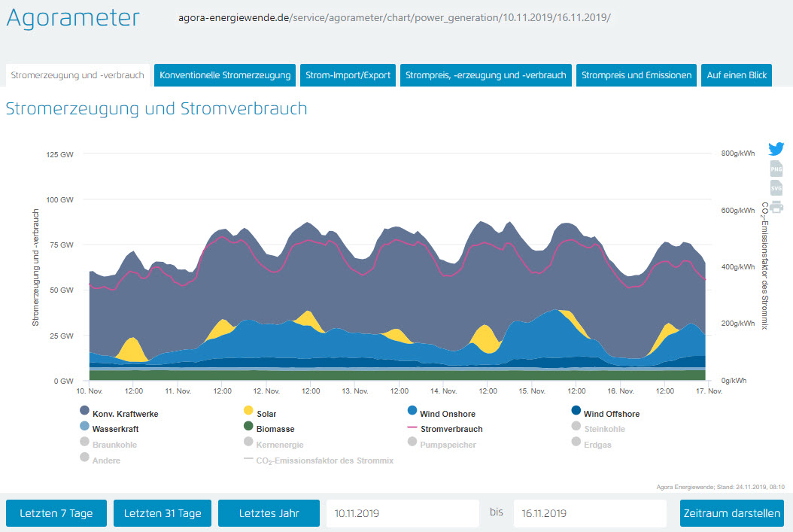Toggle the Biomasse legend marker

[248, 429]
